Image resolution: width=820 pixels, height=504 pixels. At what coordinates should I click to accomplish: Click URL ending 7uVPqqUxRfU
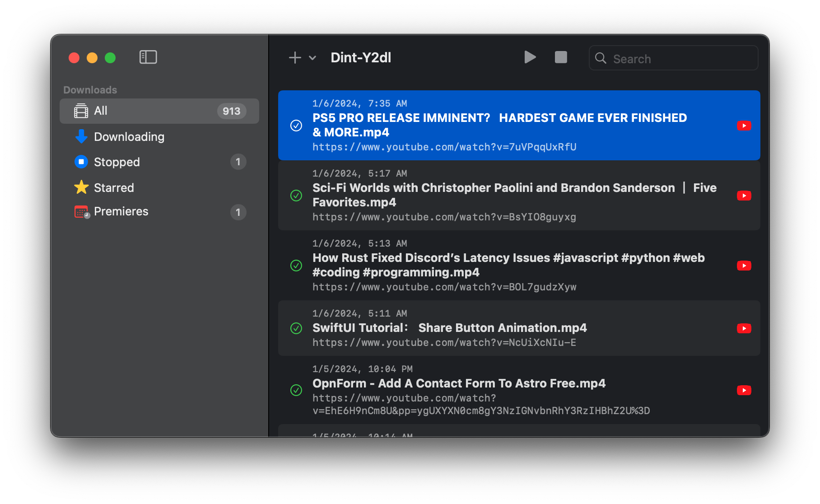point(444,147)
